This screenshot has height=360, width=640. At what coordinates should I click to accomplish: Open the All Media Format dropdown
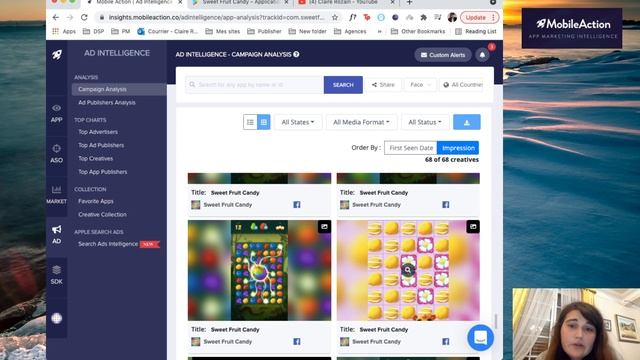(361, 122)
